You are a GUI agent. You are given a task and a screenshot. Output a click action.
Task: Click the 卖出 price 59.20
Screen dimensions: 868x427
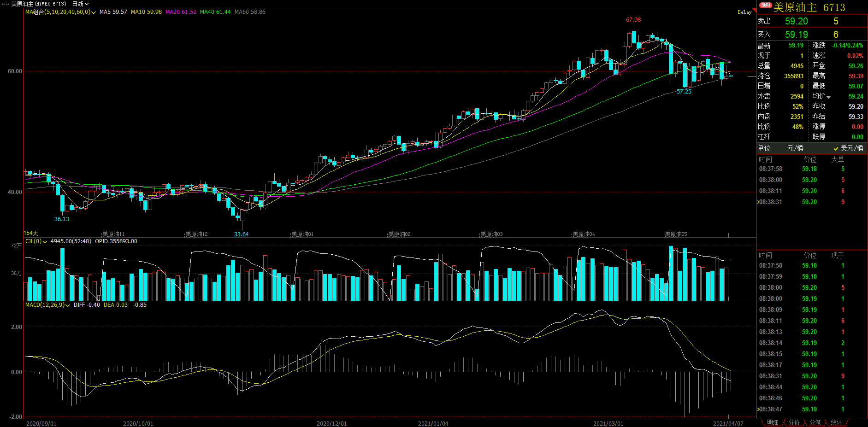coord(797,21)
